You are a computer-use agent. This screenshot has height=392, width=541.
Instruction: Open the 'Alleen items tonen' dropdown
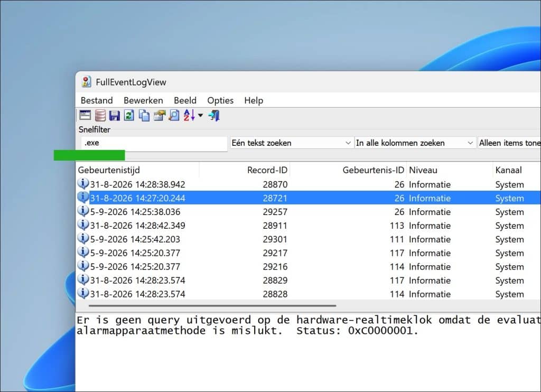coord(509,143)
